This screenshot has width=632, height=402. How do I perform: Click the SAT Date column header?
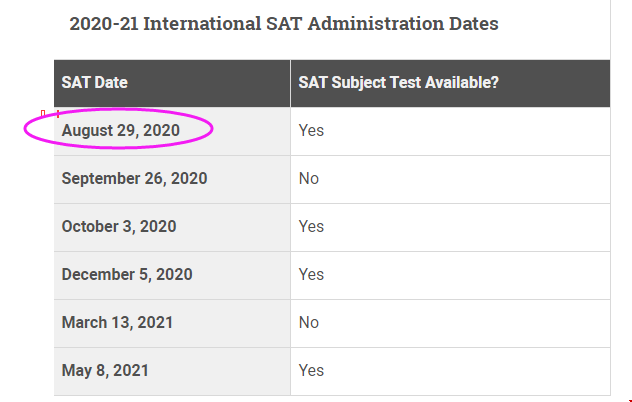[x=95, y=82]
